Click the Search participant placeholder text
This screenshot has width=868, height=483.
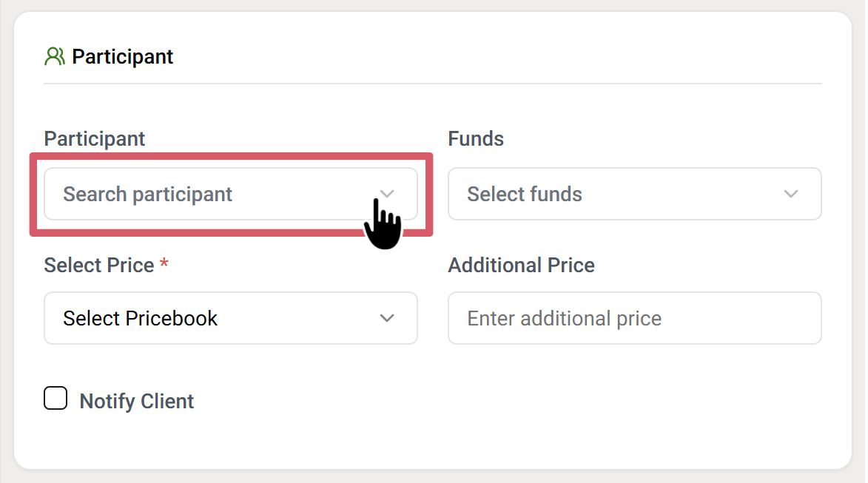[147, 194]
